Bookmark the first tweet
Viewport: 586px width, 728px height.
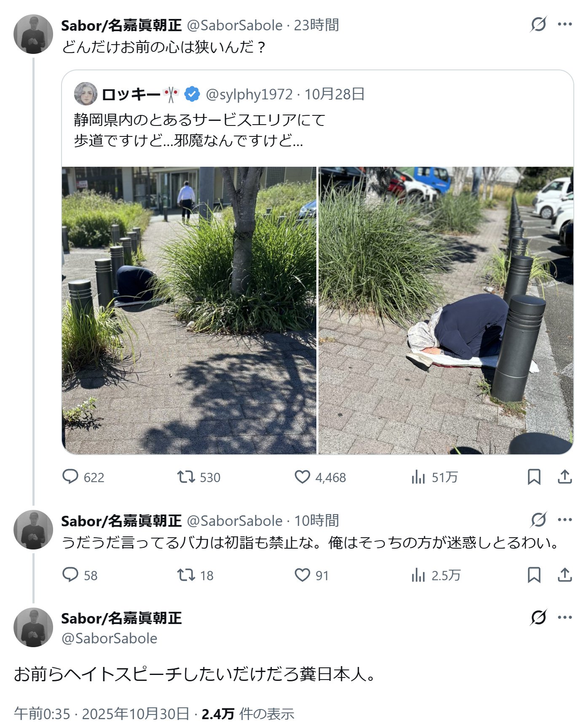[x=534, y=477]
